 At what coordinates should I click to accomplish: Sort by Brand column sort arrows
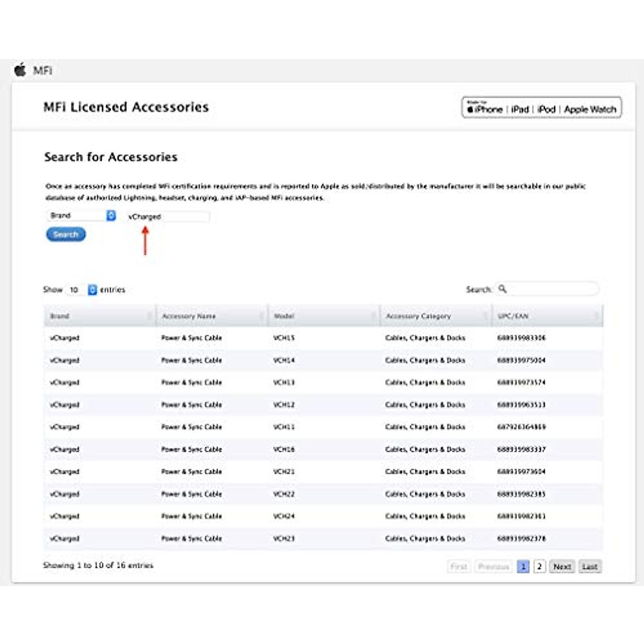[x=149, y=317]
